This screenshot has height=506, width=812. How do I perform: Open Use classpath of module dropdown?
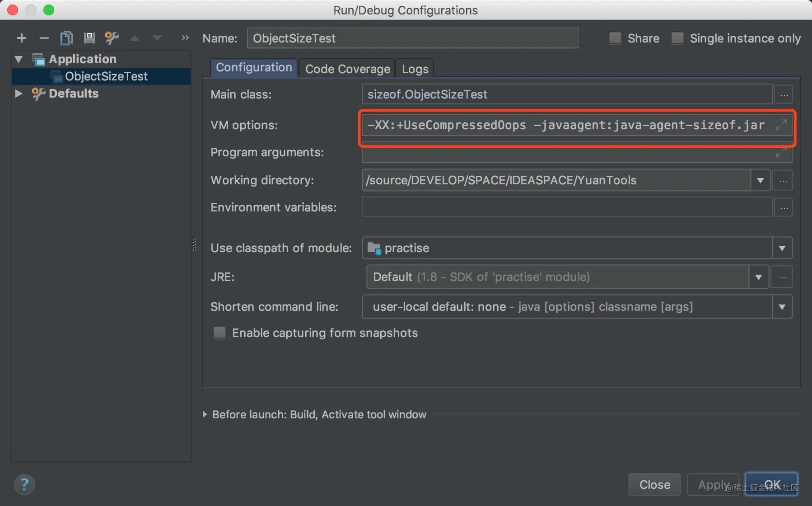pos(782,248)
